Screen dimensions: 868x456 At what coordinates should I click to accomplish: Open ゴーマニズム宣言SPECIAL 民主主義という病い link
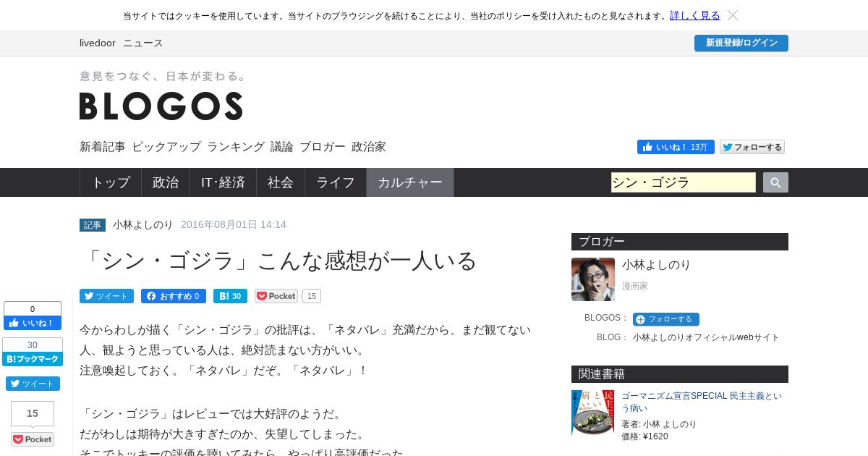[702, 402]
